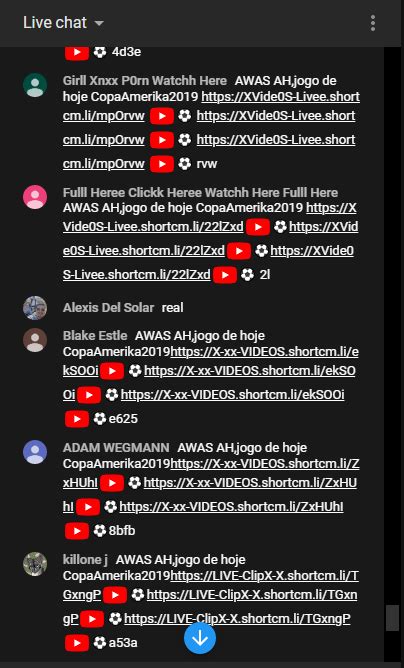Click the soccer ball emoji before a53a
Screen dimensions: 404x668
[100, 642]
